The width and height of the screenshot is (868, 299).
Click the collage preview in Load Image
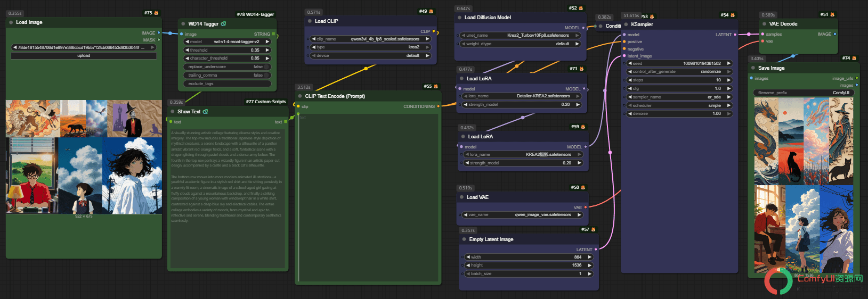(84, 156)
